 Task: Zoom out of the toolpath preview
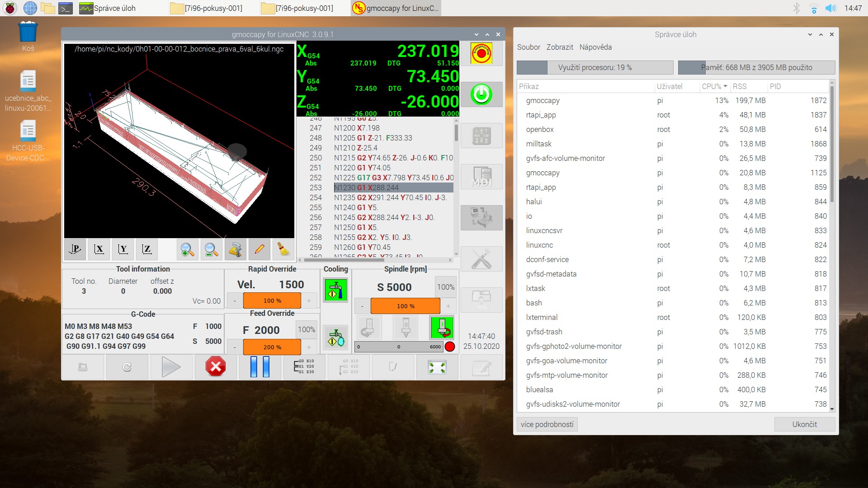(x=211, y=249)
